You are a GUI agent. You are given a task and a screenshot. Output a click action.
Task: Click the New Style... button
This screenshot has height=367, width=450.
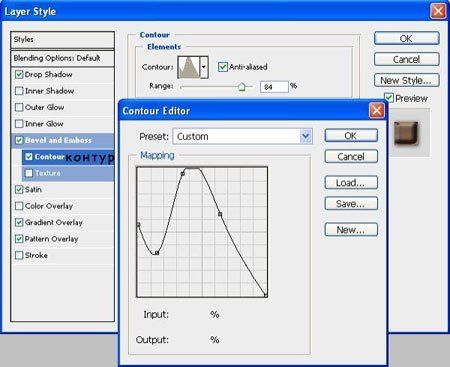[x=406, y=80]
